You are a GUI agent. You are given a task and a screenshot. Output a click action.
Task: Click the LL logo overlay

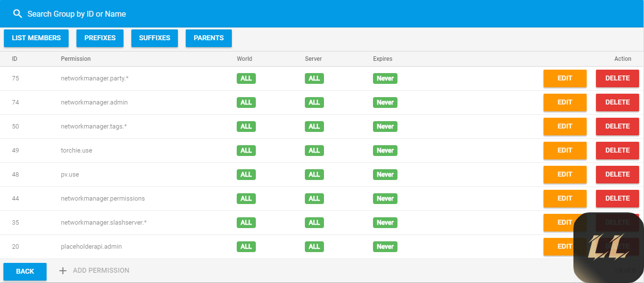point(608,248)
